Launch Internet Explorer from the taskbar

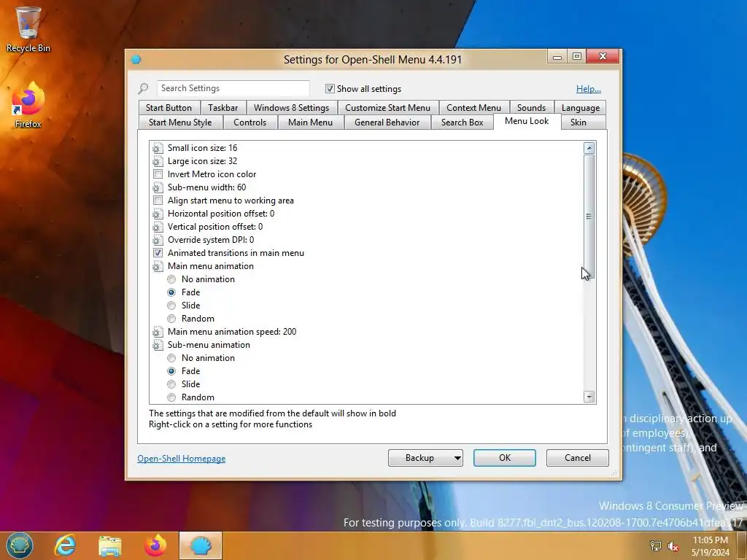pyautogui.click(x=65, y=545)
